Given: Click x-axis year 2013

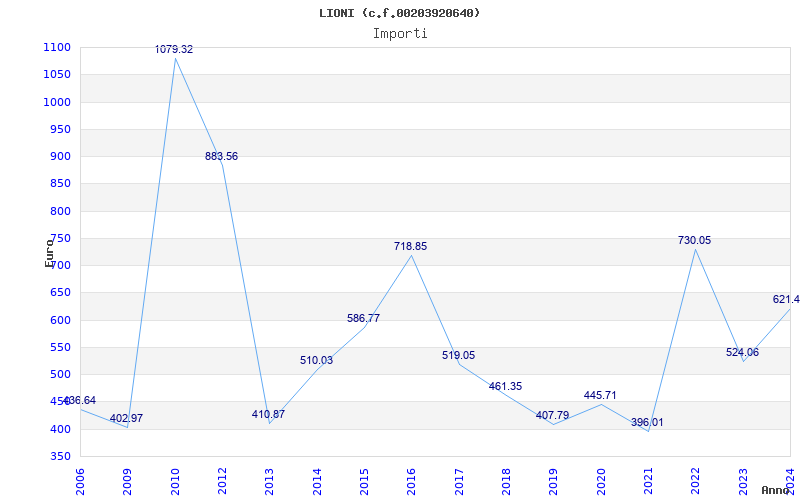Looking at the screenshot, I should [x=269, y=482].
